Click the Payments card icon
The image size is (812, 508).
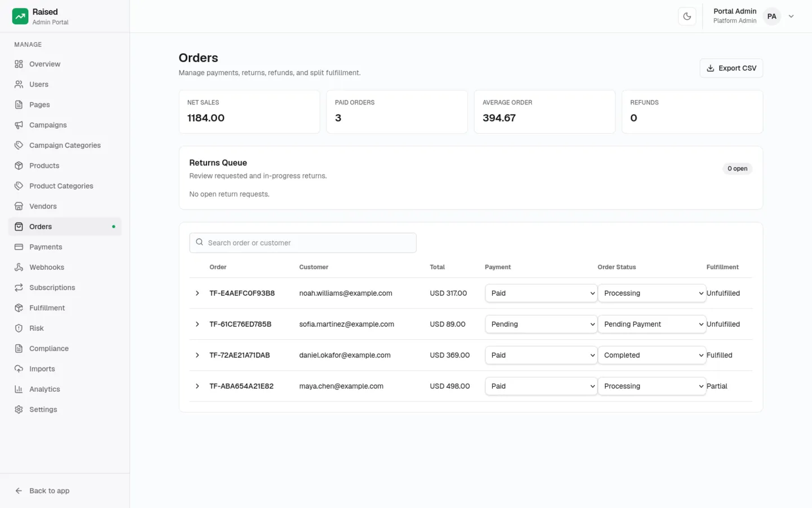[19, 247]
